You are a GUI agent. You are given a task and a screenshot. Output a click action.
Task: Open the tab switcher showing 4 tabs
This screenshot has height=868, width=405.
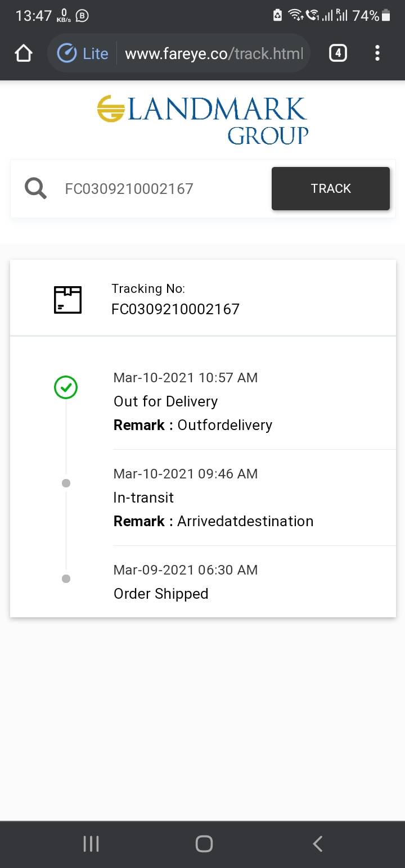coord(337,53)
